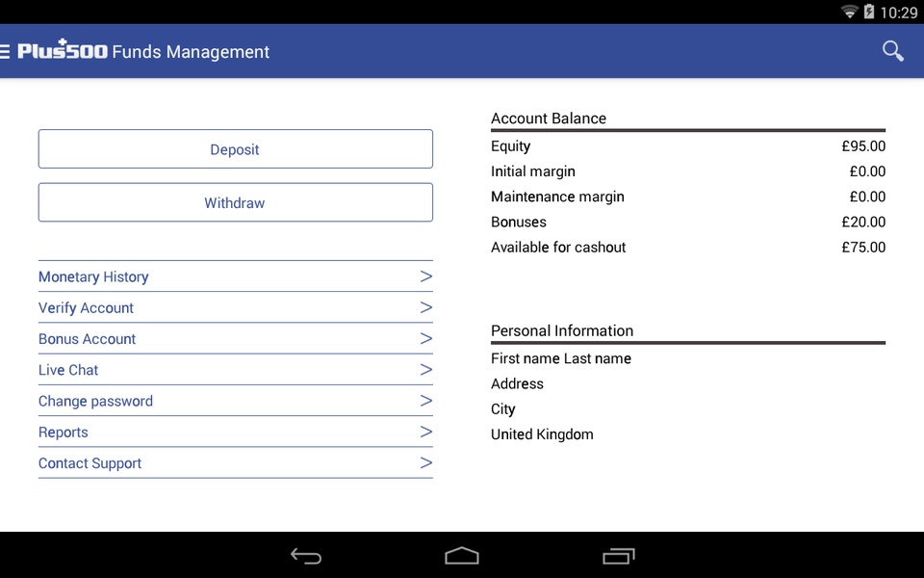Open Contact Support
The height and width of the screenshot is (578, 924).
pos(236,463)
